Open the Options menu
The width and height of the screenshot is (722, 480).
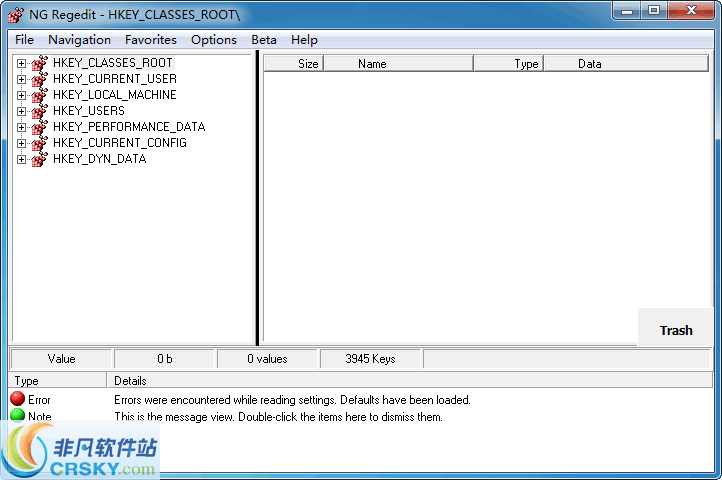[x=214, y=40]
